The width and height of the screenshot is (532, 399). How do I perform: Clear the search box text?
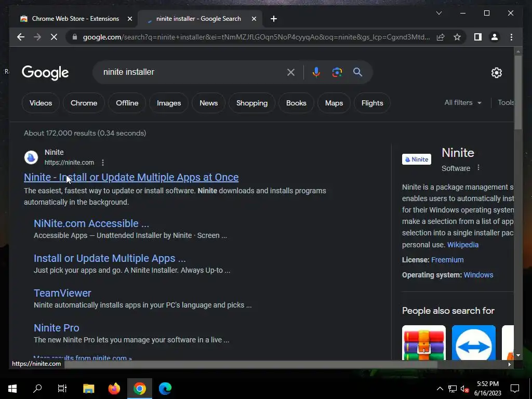(291, 72)
